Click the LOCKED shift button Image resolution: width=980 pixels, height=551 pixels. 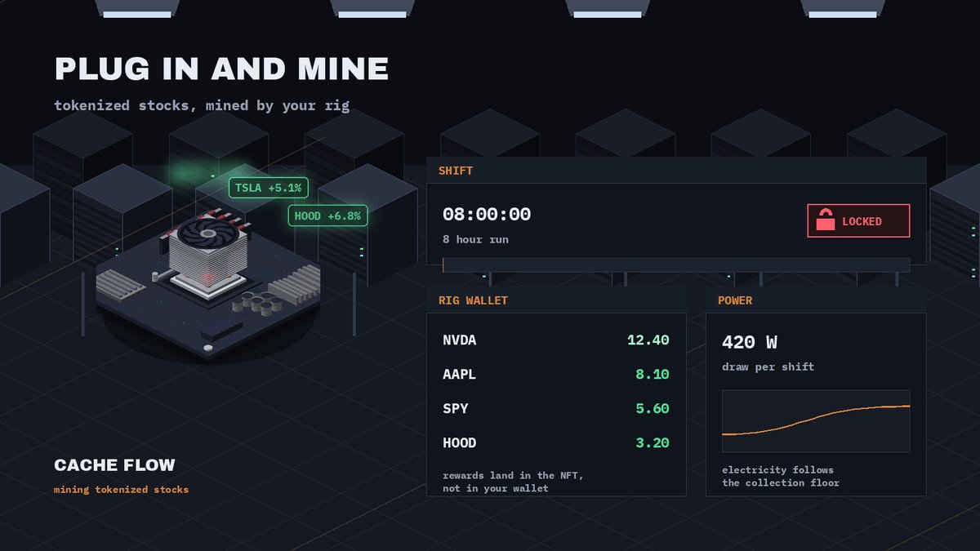[858, 220]
